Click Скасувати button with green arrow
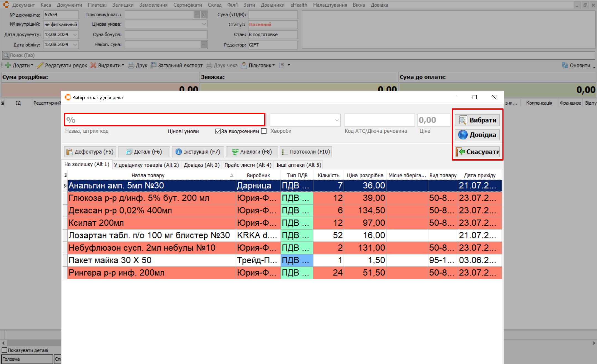The image size is (597, 364). click(x=477, y=152)
